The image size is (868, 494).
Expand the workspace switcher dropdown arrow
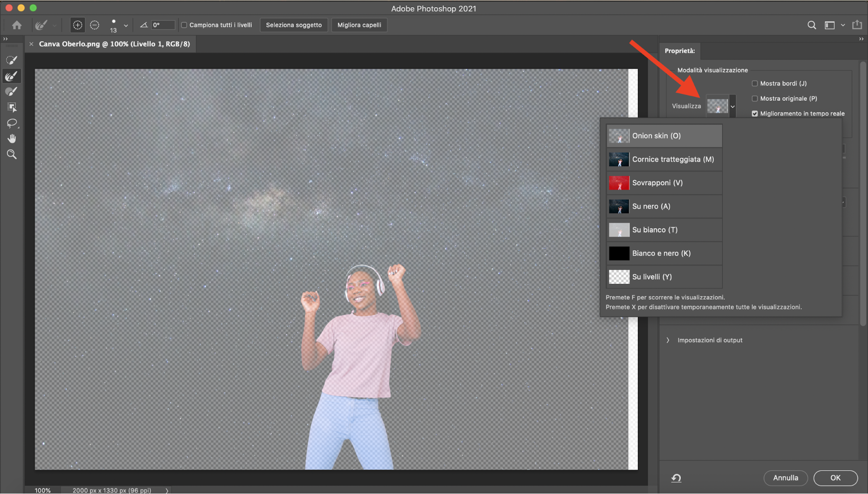(843, 25)
